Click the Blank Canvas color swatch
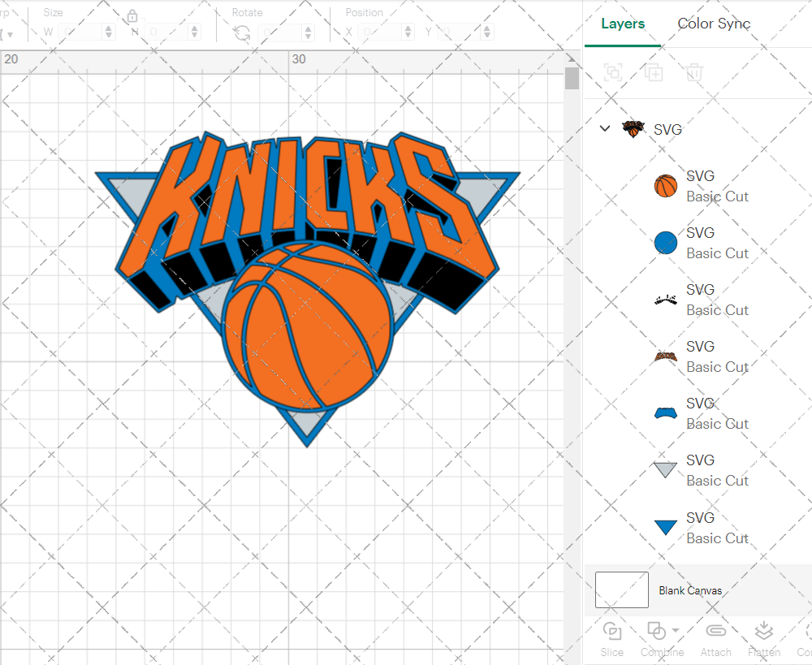This screenshot has height=665, width=812. 621,590
